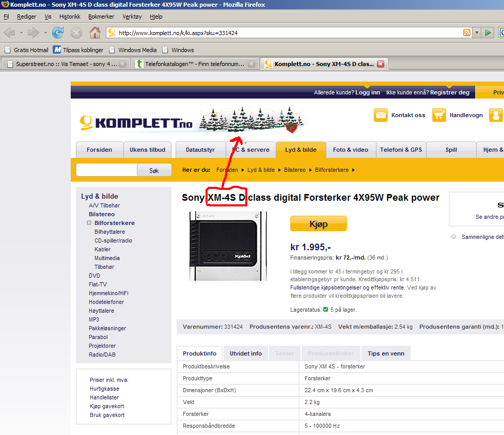Screen dimensions: 504x435
Task: Click the Logg inn link
Action: [x=367, y=92]
